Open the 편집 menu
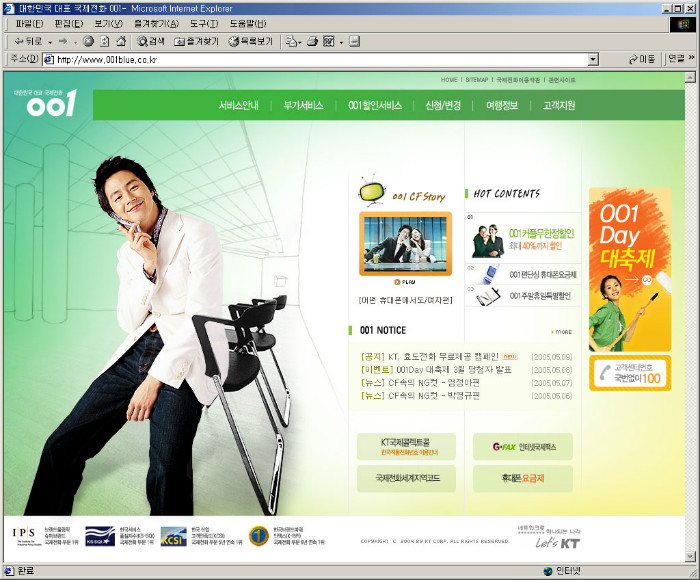 pos(69,24)
